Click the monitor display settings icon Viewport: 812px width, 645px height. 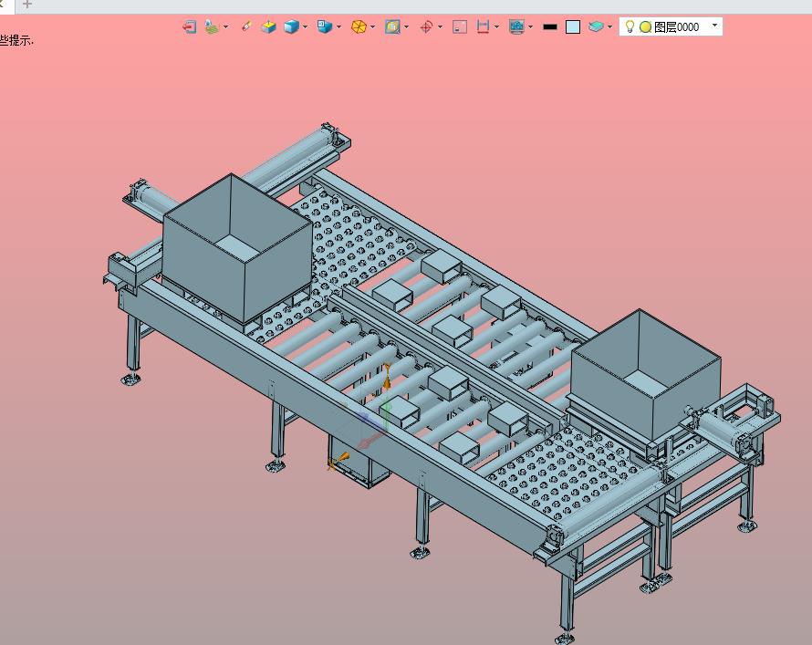516,27
